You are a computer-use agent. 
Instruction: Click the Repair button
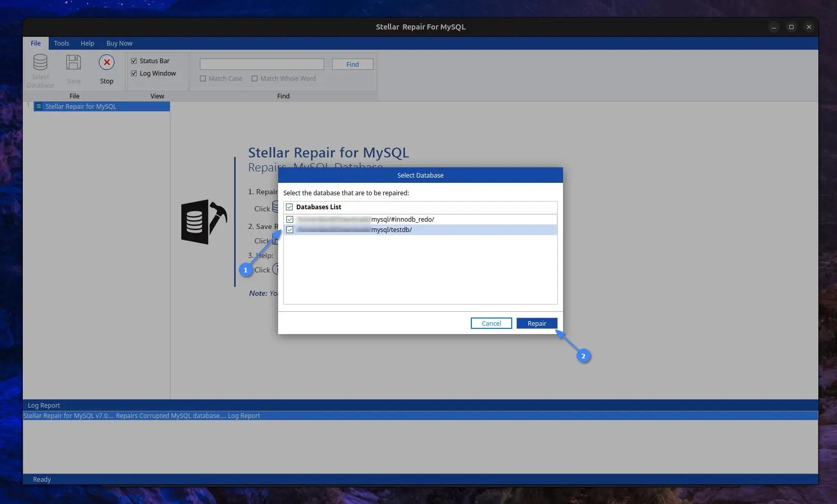537,323
